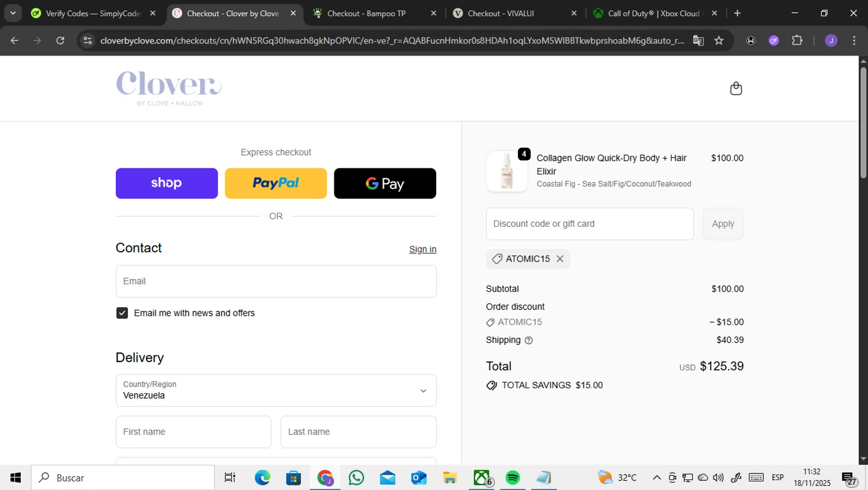Click the shipping cost $40.39
Viewport: 868px width, 490px height.
coord(730,340)
